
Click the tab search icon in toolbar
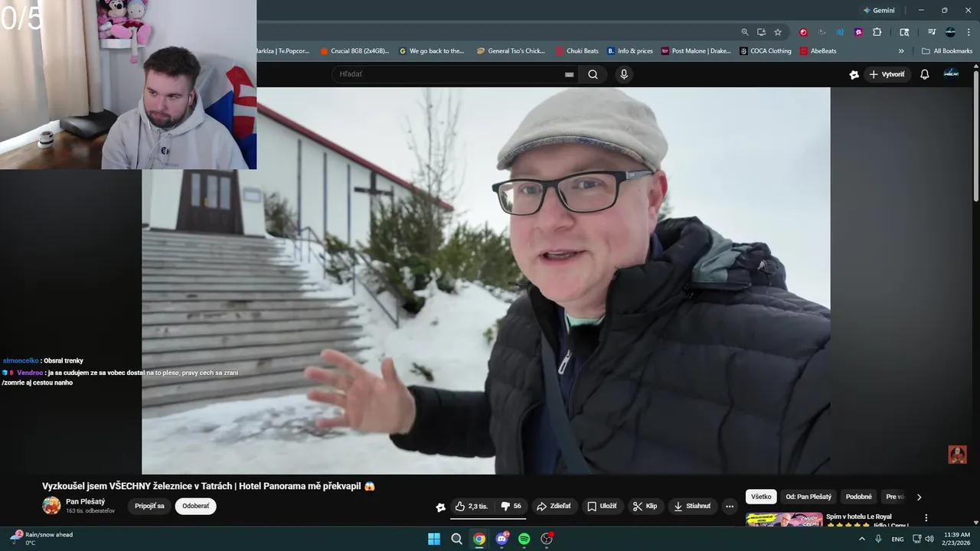click(904, 32)
